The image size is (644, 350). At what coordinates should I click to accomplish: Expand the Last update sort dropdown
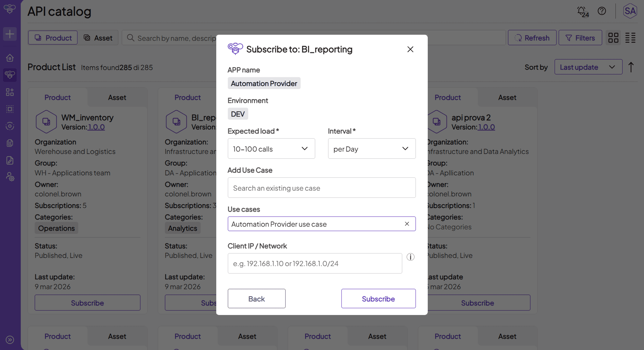click(x=588, y=67)
